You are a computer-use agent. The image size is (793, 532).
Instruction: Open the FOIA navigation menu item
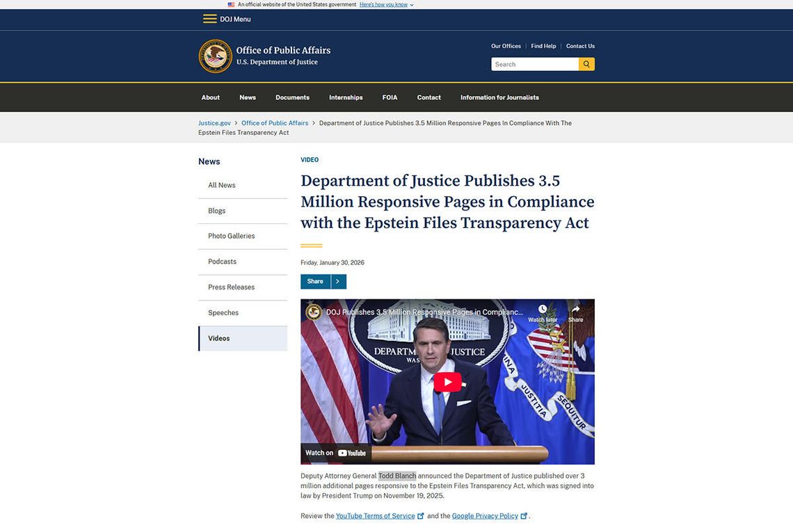pyautogui.click(x=390, y=97)
